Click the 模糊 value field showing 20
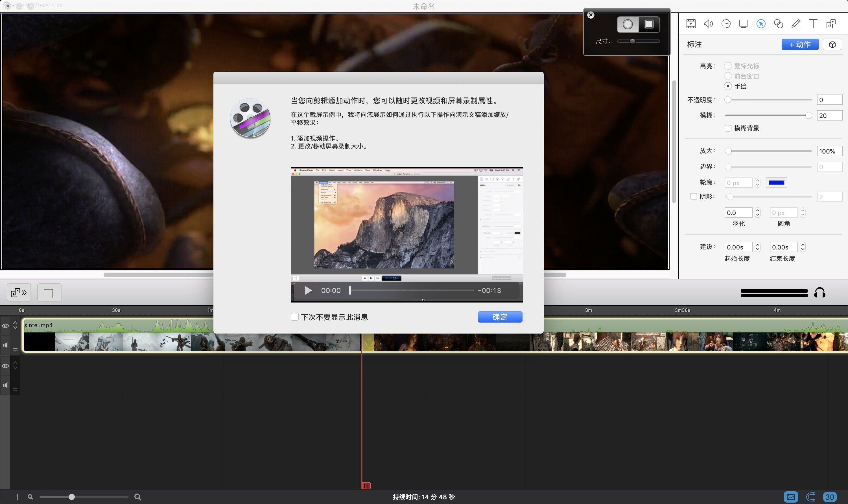The width and height of the screenshot is (848, 504). tap(830, 115)
